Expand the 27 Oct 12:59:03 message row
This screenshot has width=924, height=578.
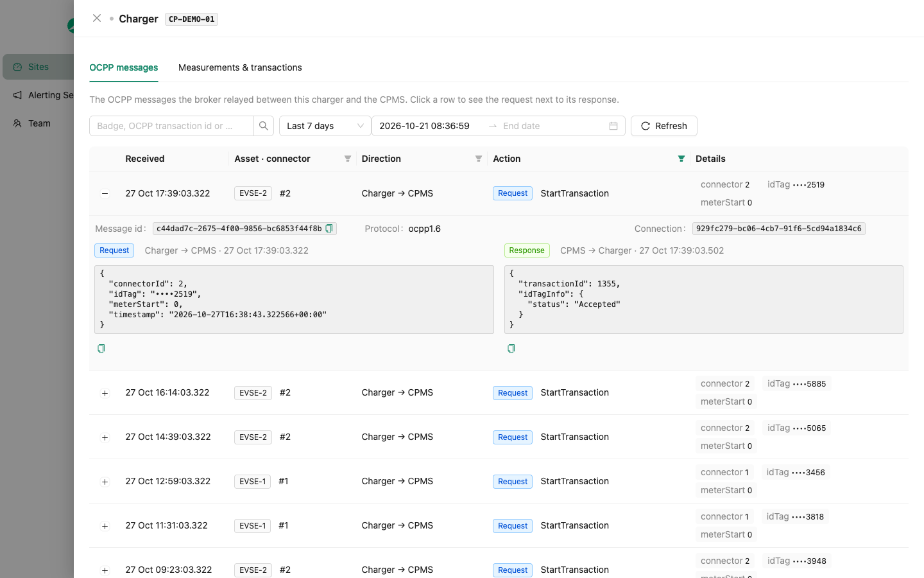click(x=105, y=482)
